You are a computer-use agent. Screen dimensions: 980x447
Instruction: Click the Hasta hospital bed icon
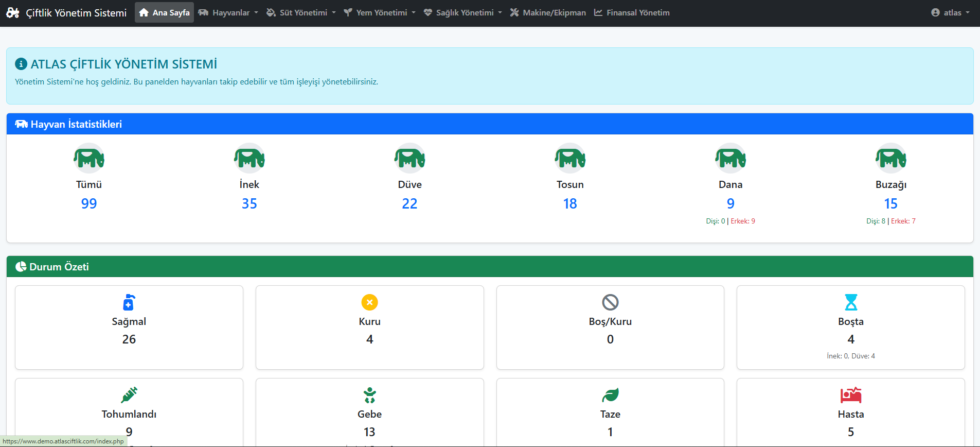(x=851, y=395)
